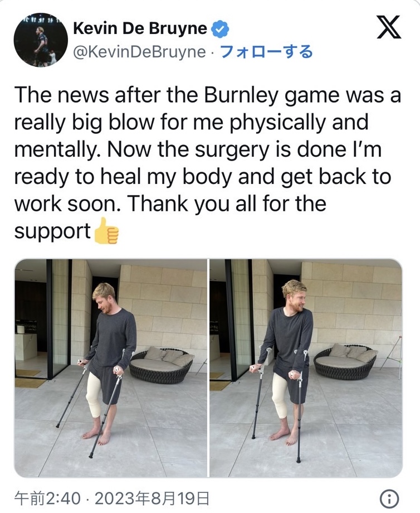This screenshot has width=420, height=513.
Task: Open Kevin De Bruyne's profile avatar
Action: [x=41, y=40]
